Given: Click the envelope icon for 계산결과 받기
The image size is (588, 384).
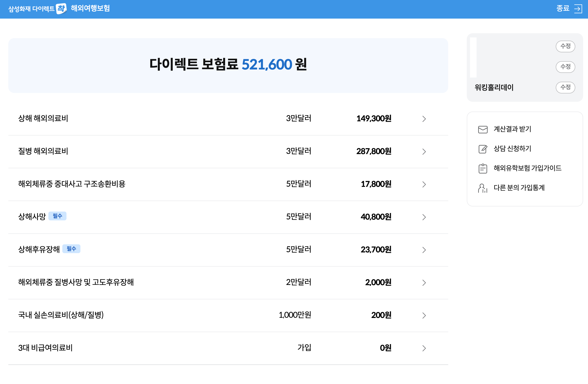Looking at the screenshot, I should [x=482, y=129].
